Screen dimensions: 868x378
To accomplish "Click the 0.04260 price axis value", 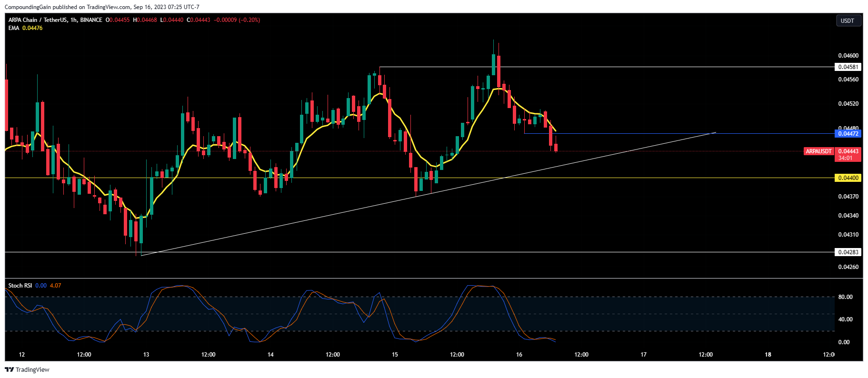I will 848,267.
